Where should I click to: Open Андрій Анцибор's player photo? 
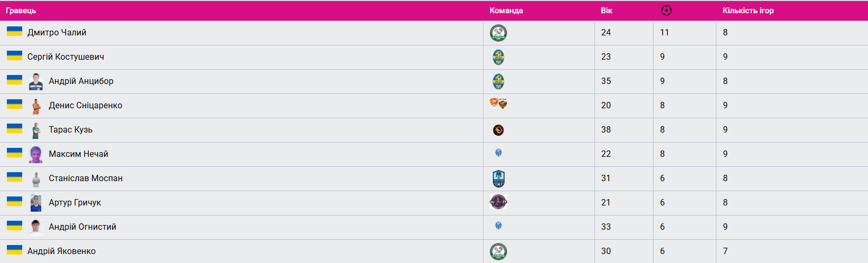click(36, 81)
